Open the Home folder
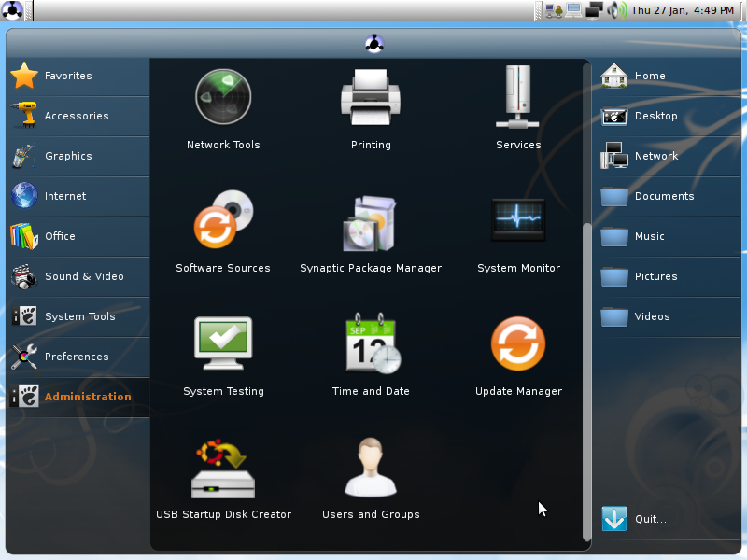747x560 pixels. pyautogui.click(x=667, y=76)
